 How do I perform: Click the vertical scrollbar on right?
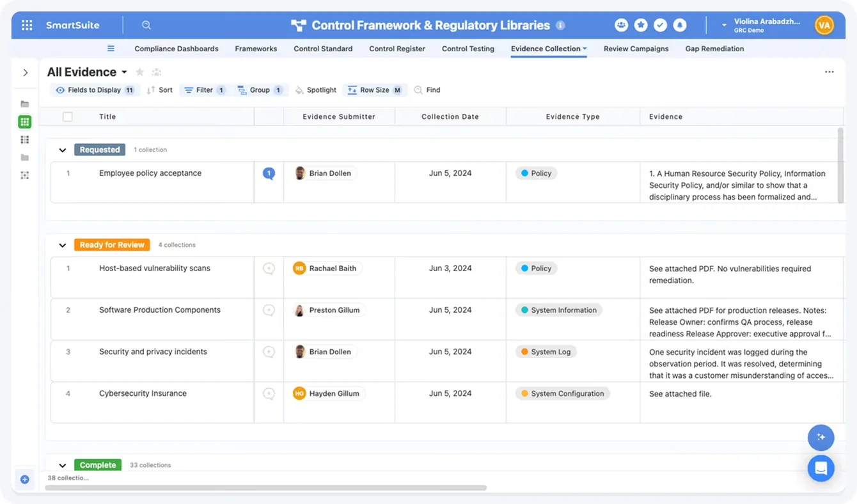tap(841, 164)
